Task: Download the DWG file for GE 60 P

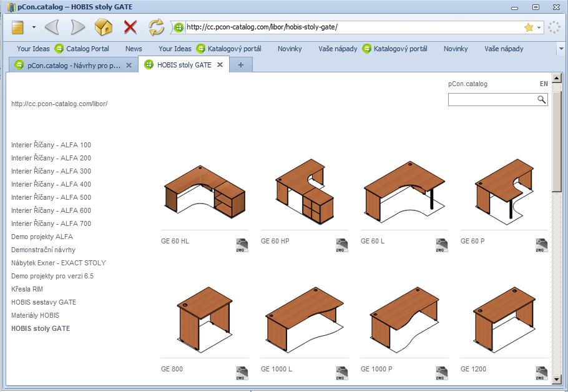Action: point(542,245)
